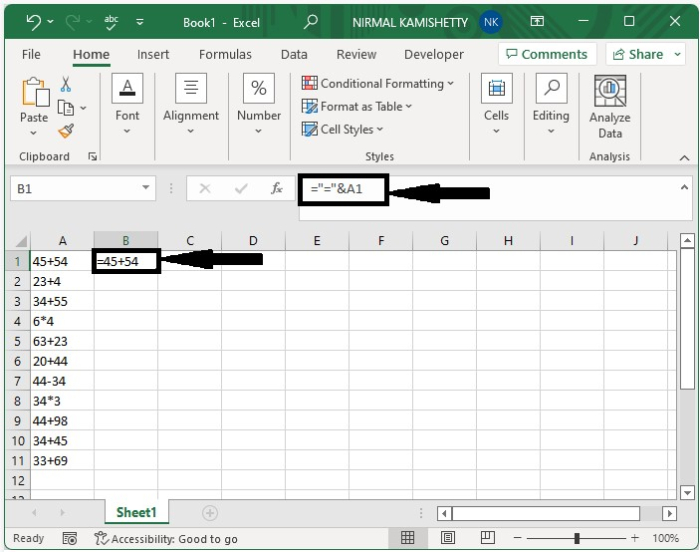Image resolution: width=700 pixels, height=552 pixels.
Task: Click the vertical scrollbar down arrow
Action: coord(687,493)
